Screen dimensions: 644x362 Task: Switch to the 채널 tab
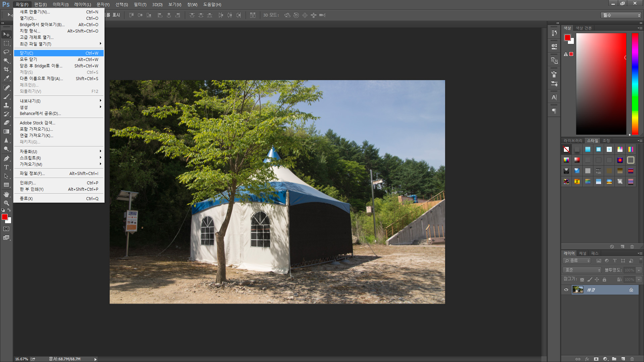(583, 253)
